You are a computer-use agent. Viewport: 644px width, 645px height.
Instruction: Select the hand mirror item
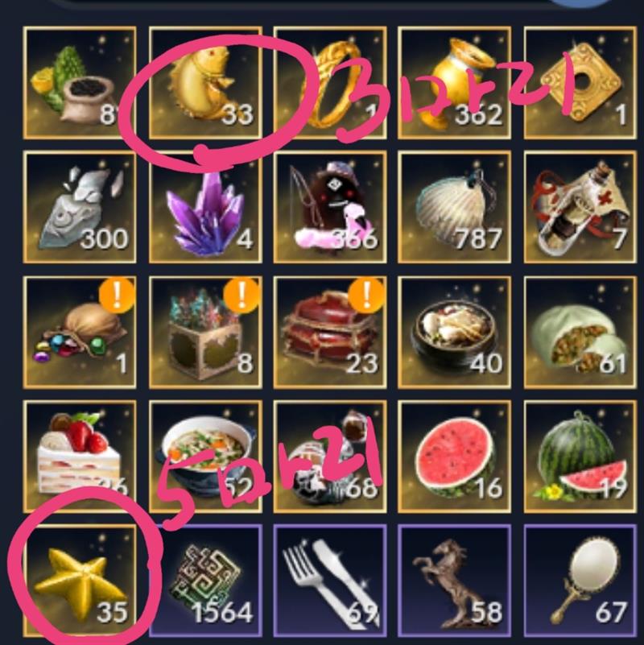[580, 581]
